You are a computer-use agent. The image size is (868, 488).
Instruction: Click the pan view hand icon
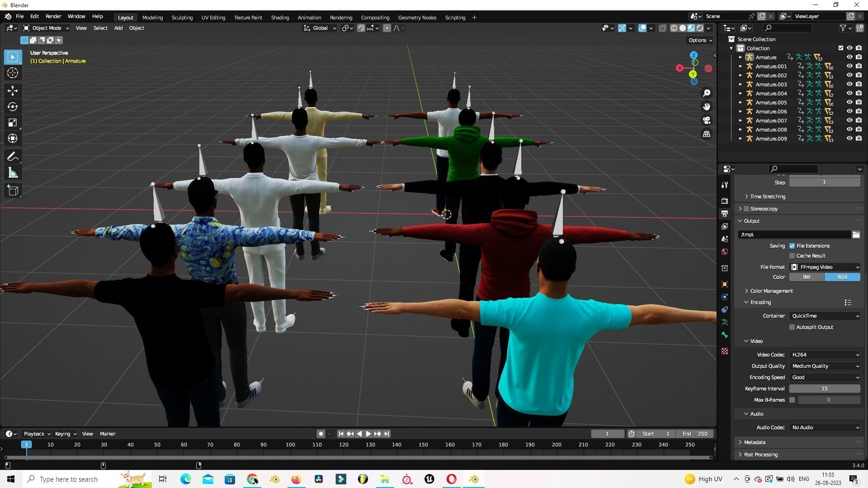point(707,107)
